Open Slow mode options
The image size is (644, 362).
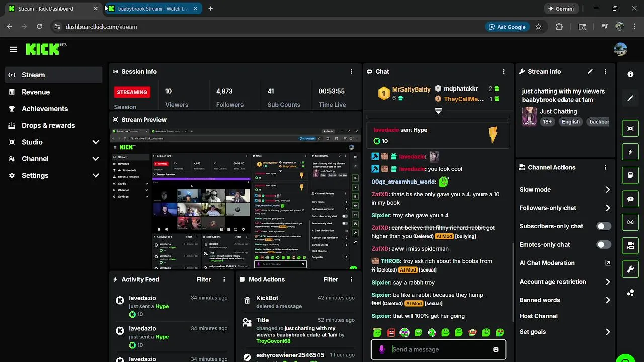565,190
